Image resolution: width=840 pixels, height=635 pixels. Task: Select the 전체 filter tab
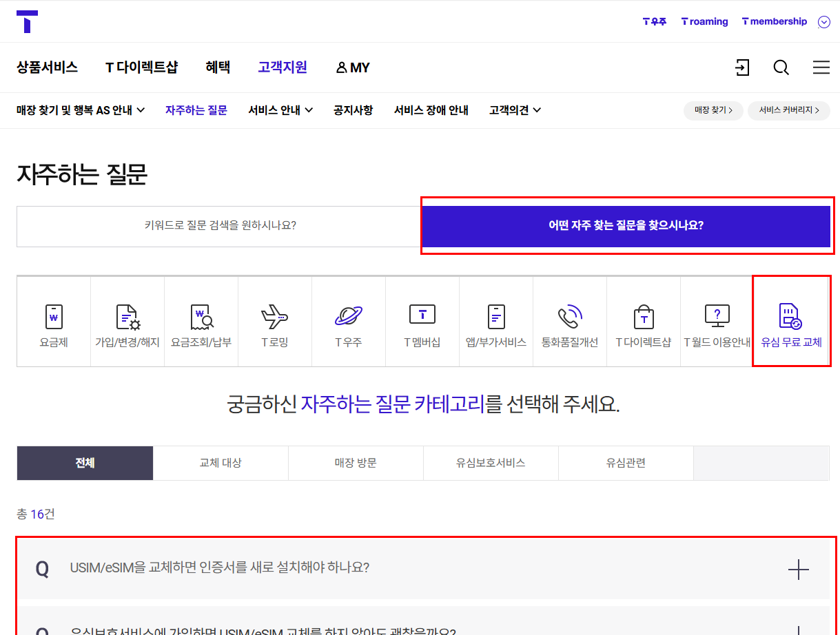[85, 463]
